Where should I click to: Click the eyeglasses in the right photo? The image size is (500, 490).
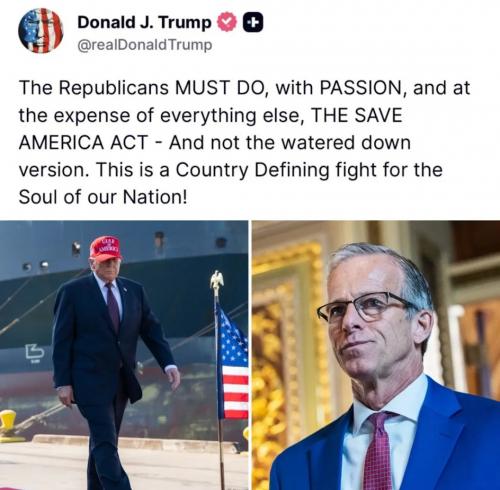click(366, 306)
